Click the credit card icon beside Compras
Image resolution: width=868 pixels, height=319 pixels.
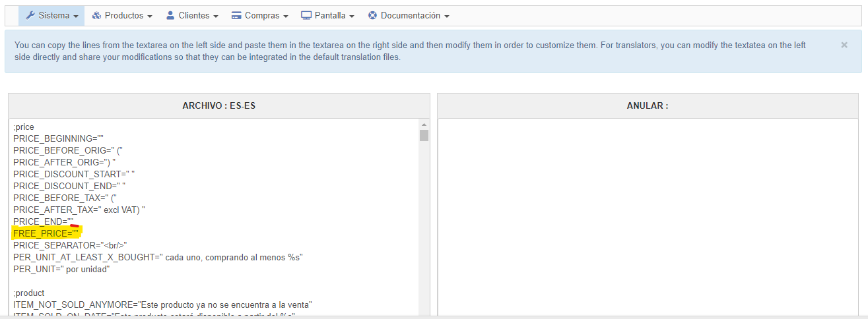tap(236, 16)
